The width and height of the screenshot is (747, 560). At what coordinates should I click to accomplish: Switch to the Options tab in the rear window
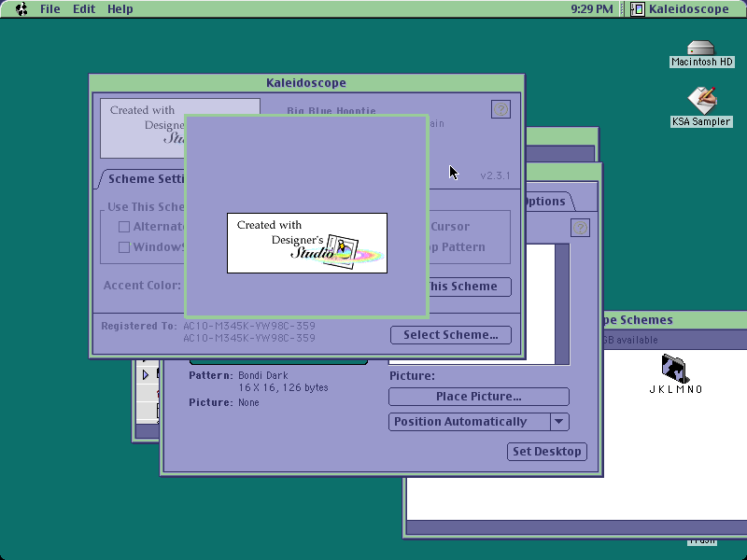(x=546, y=201)
